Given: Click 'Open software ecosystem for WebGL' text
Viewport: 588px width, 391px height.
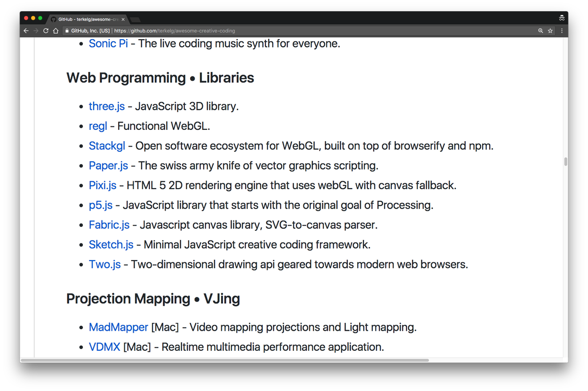Looking at the screenshot, I should (x=227, y=146).
